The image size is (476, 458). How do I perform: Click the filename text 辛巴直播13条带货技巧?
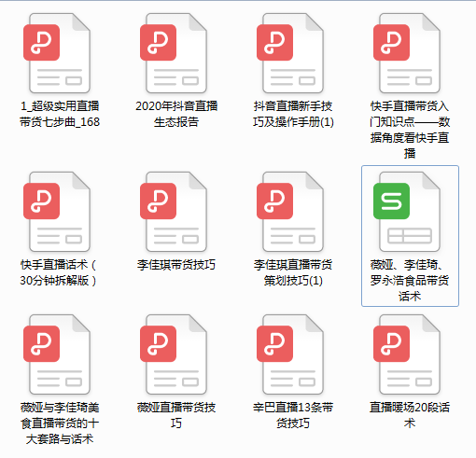pyautogui.click(x=293, y=415)
